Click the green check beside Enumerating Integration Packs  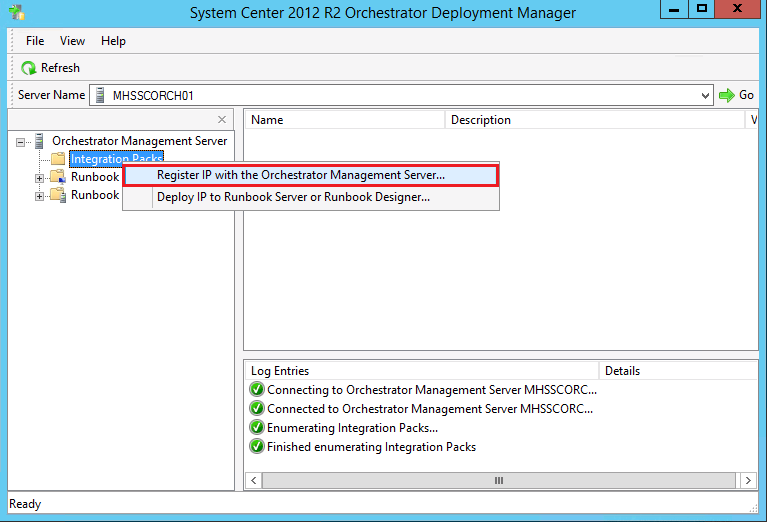click(257, 428)
